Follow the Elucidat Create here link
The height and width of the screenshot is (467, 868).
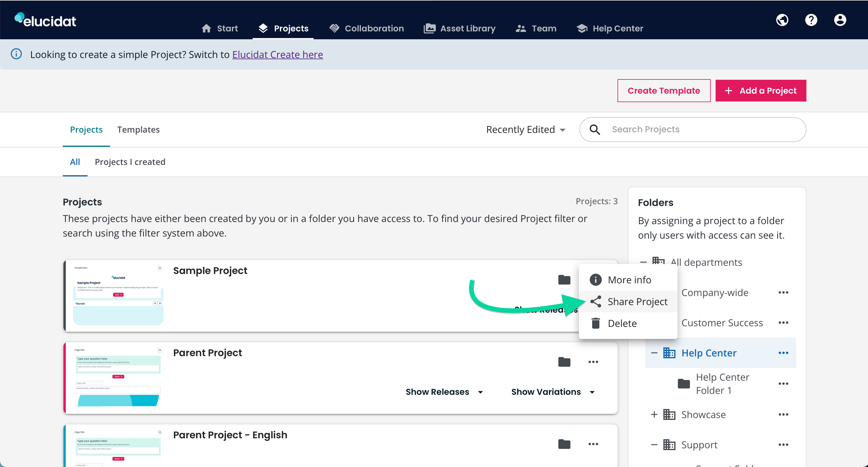277,54
